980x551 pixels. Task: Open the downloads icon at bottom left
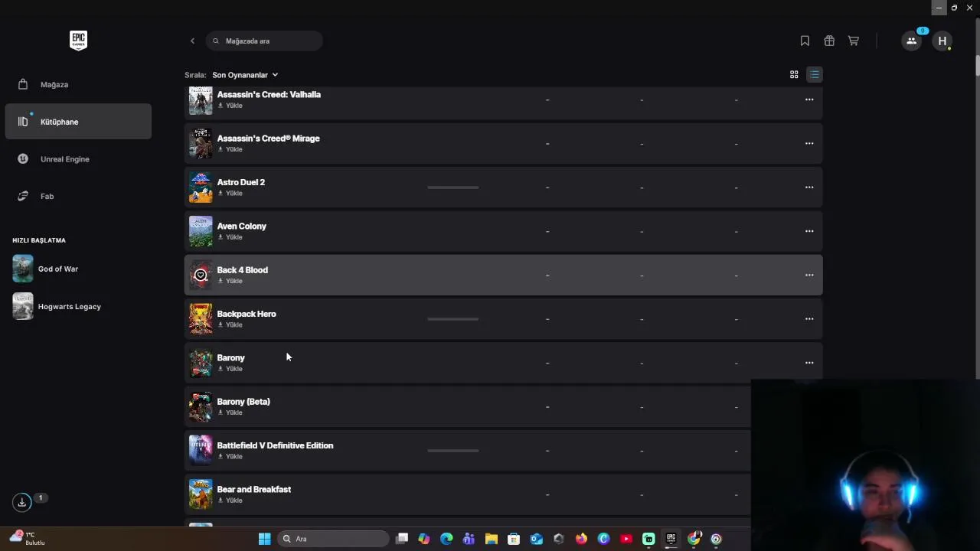[x=21, y=502]
